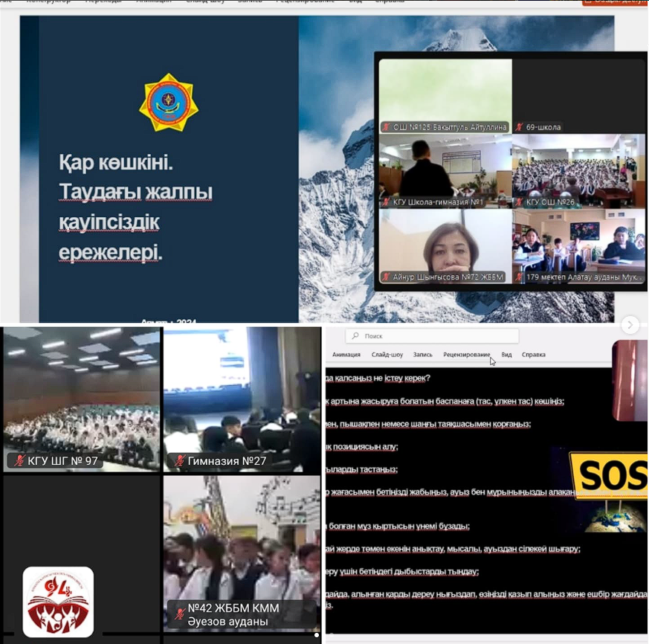The height and width of the screenshot is (644, 649).
Task: Select the КГУ ШГ № 97 video tile
Action: click(x=82, y=399)
